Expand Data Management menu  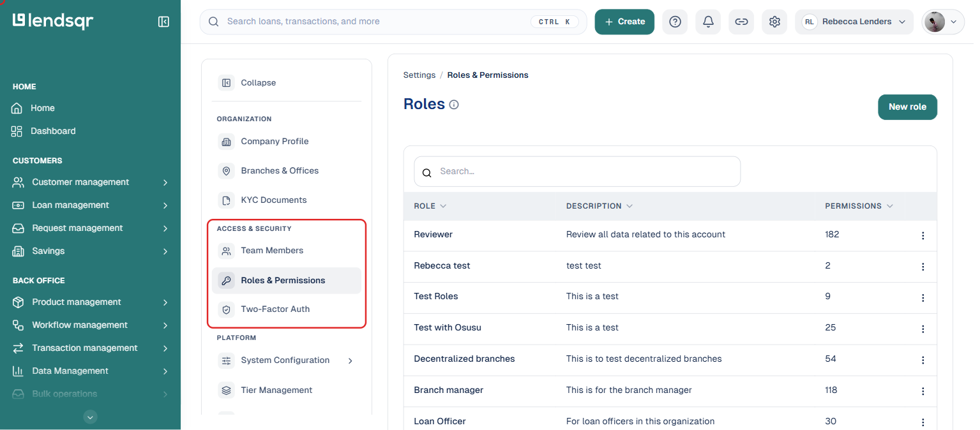coord(165,371)
